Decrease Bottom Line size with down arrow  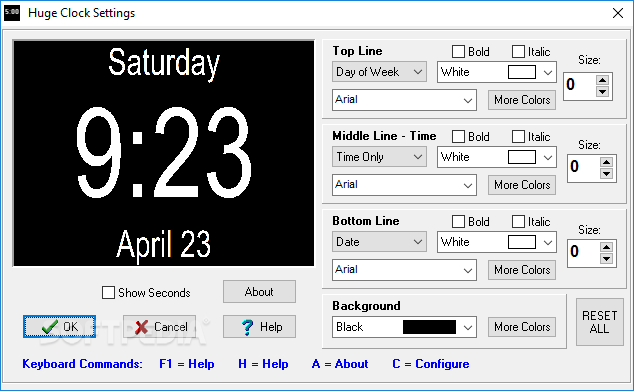[x=606, y=259]
